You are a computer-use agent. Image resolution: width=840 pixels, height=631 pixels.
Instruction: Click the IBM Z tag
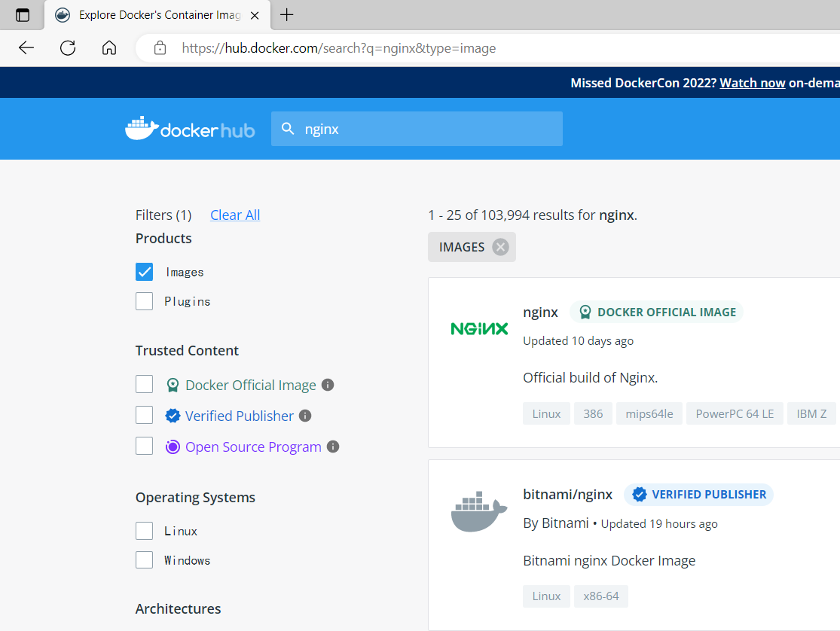pos(811,413)
